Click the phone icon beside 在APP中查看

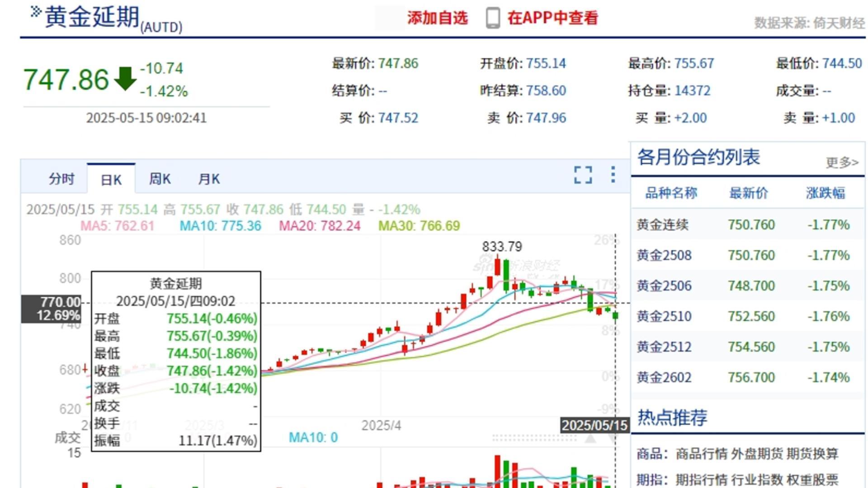[x=493, y=19]
